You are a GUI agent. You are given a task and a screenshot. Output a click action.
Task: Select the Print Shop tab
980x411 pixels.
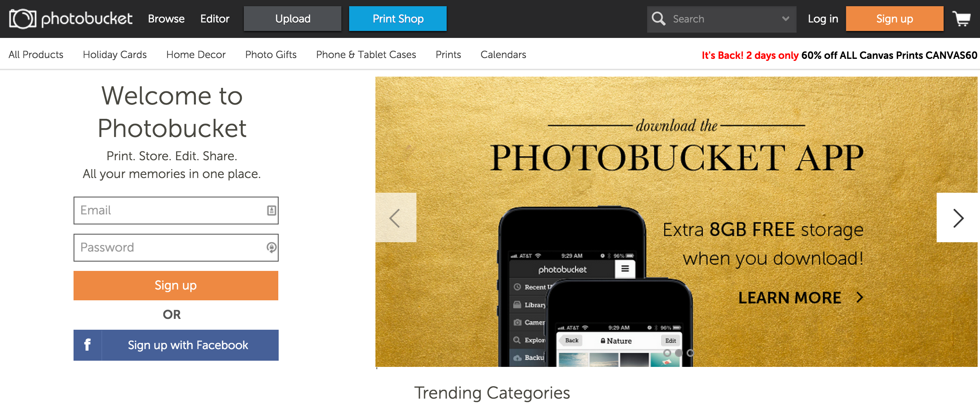coord(397,19)
